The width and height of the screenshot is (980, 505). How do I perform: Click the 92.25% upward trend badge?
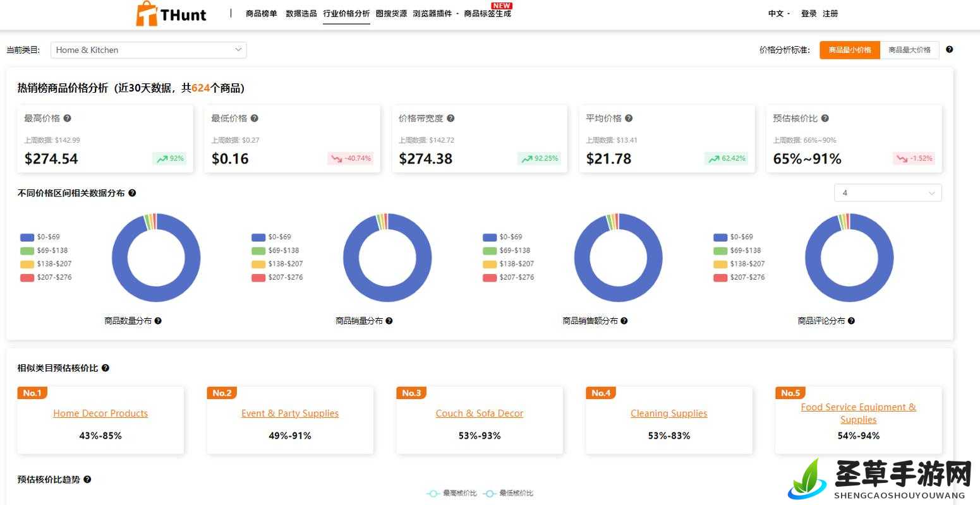click(x=539, y=158)
